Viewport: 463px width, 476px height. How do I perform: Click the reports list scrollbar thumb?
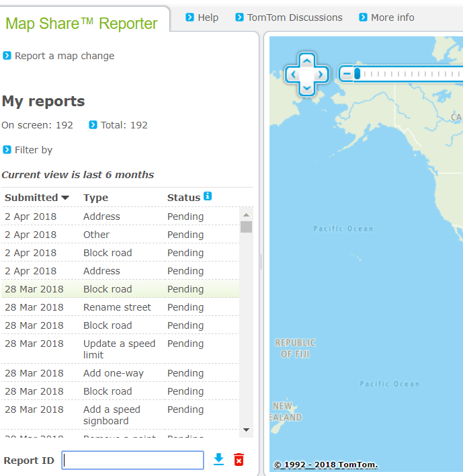[247, 227]
